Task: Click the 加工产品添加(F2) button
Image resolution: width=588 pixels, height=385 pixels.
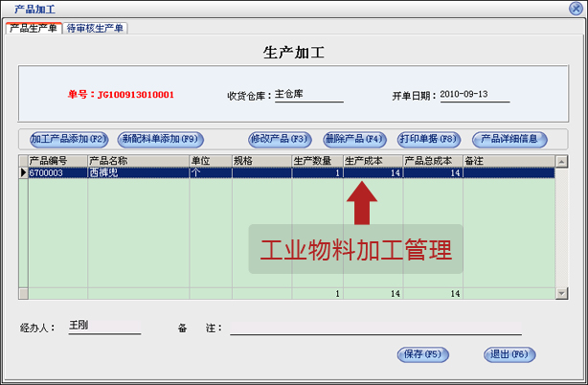Action: coord(68,139)
